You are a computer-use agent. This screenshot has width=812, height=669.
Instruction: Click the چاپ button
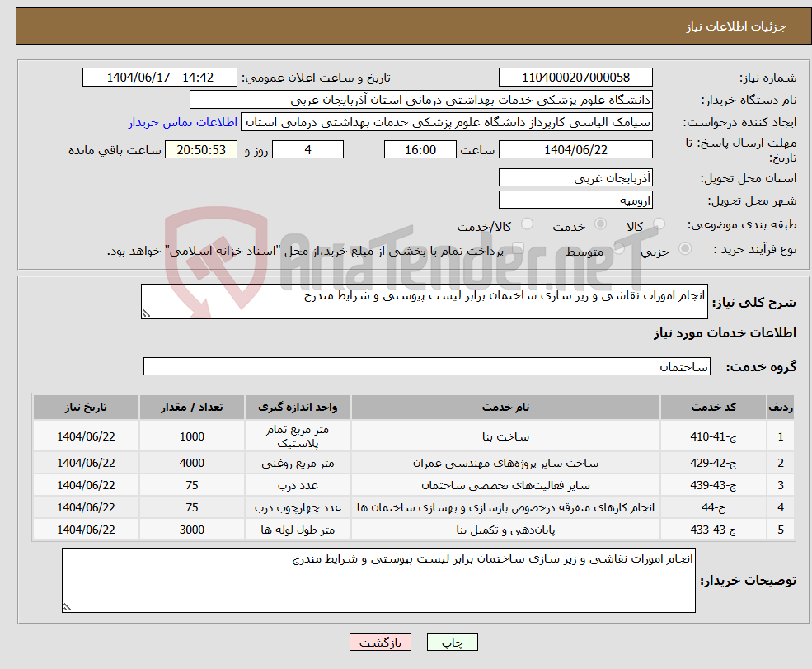click(x=451, y=642)
